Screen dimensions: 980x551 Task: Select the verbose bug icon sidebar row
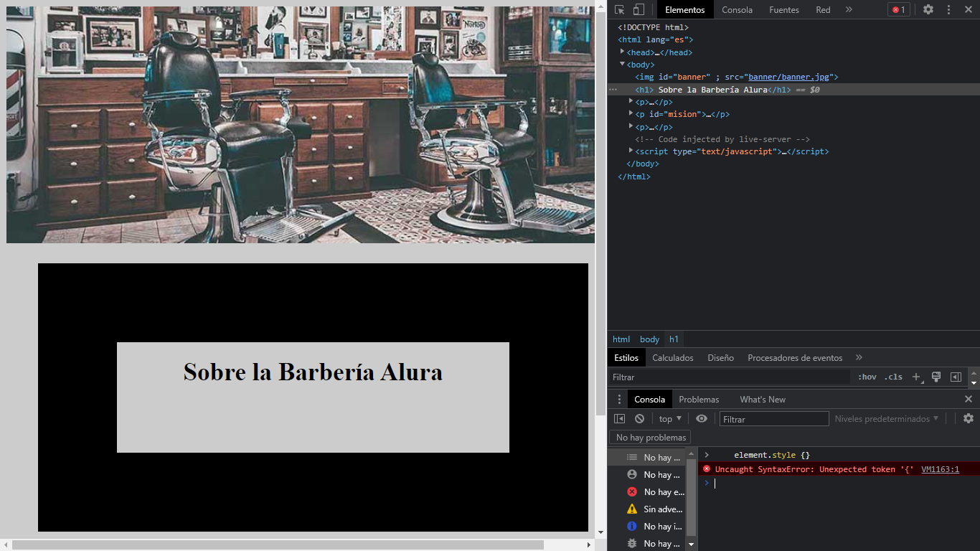click(647, 543)
